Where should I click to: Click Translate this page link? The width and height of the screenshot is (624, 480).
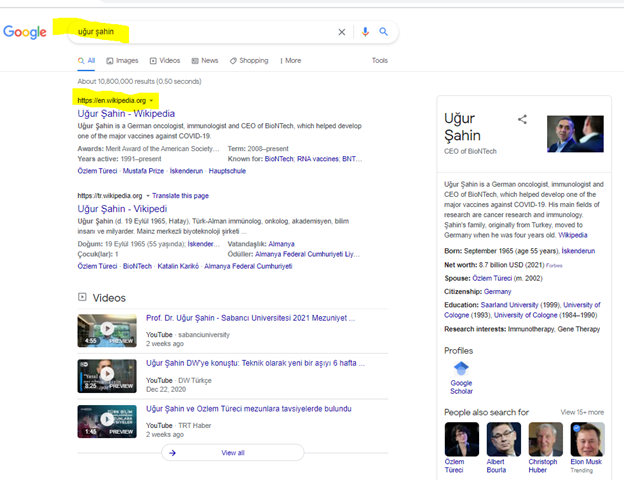click(x=180, y=196)
